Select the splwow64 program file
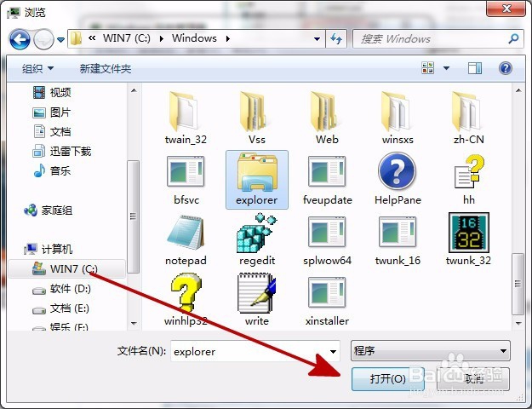532x409 pixels. click(327, 239)
